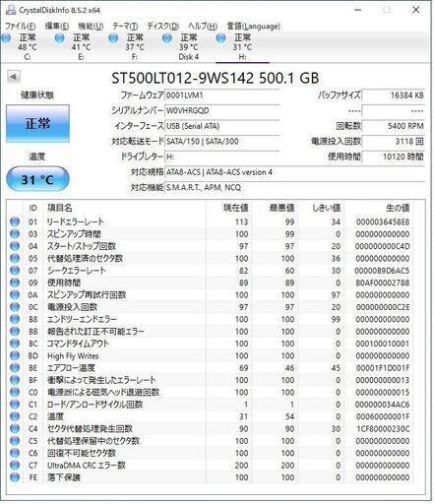
Task: Click the status icon for row 04 スタート/ストップ回数
Action: (x=15, y=246)
